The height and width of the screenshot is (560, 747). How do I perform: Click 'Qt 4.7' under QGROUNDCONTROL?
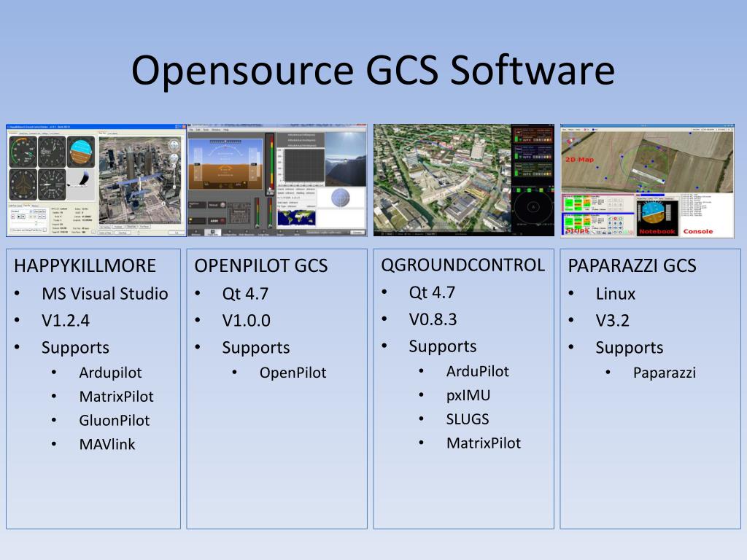pyautogui.click(x=432, y=292)
